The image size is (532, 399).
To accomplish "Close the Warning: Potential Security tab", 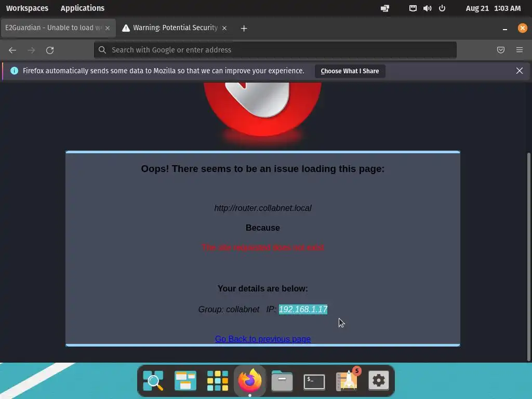I will 224,28.
